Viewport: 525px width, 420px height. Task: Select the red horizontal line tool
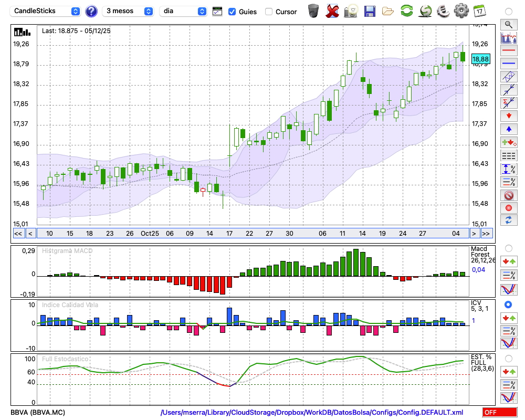(508, 50)
